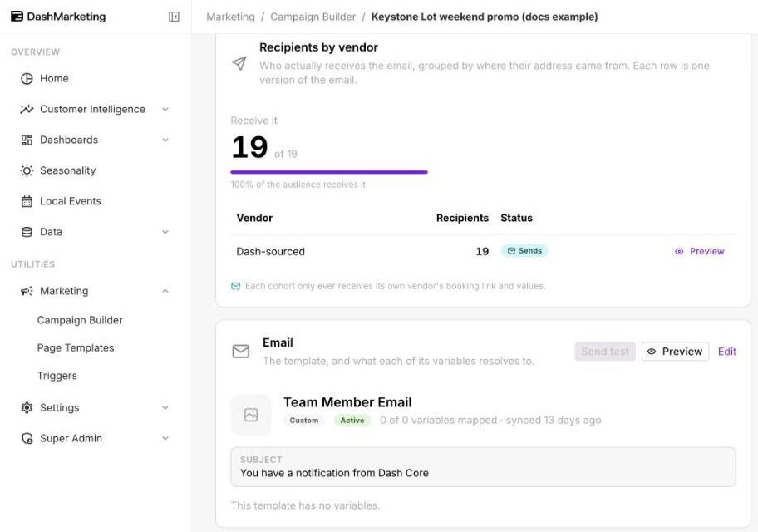Click the Settings gear icon
The width and height of the screenshot is (758, 532).
[x=27, y=407]
